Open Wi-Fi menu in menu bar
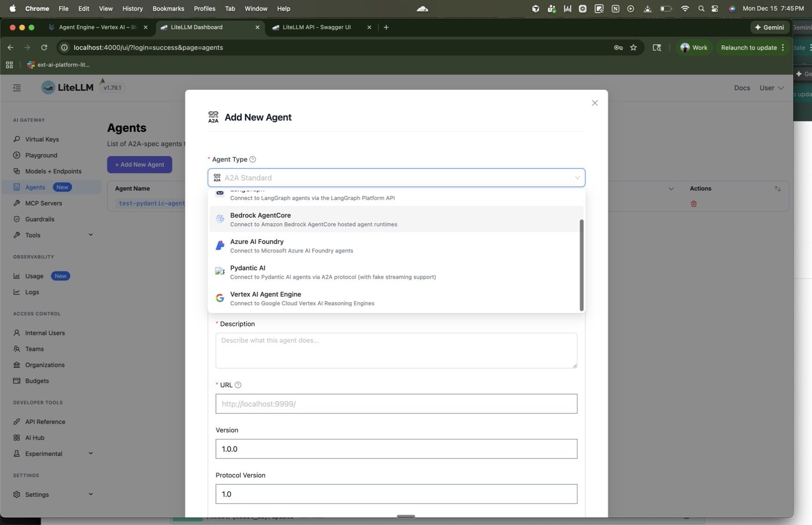 click(x=685, y=8)
